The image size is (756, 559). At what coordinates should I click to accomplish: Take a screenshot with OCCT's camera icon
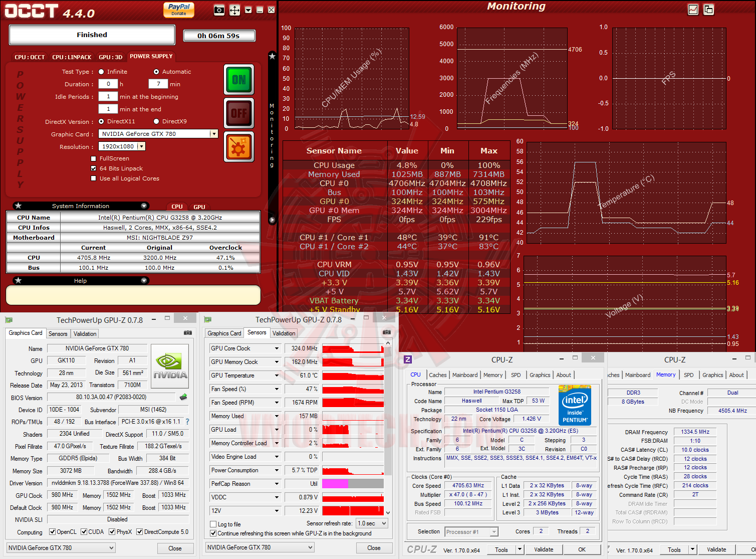click(219, 10)
